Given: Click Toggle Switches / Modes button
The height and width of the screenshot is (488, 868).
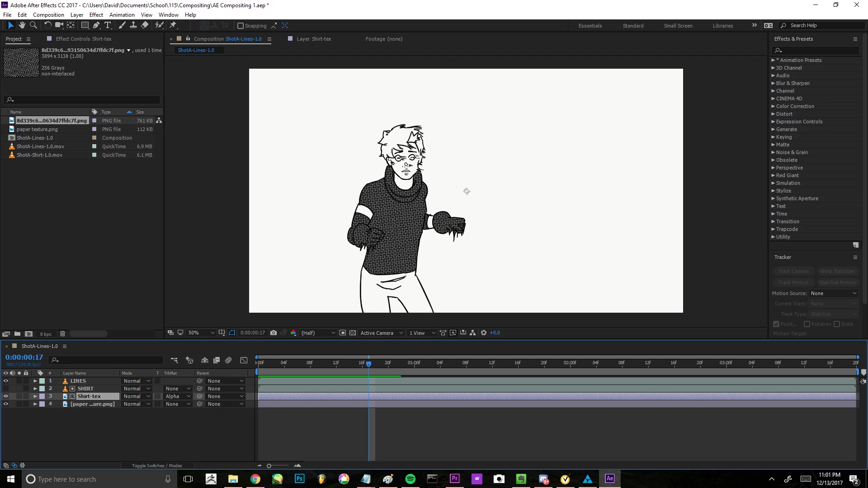Looking at the screenshot, I should (157, 465).
